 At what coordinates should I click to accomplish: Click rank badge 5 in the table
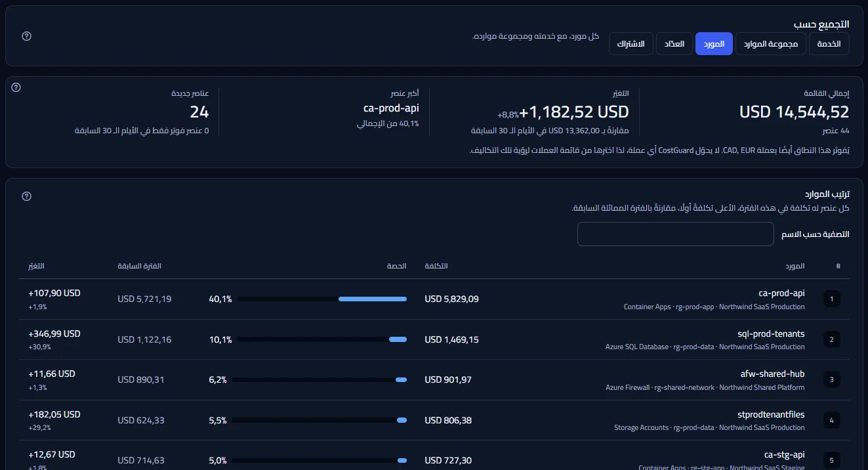click(x=831, y=460)
